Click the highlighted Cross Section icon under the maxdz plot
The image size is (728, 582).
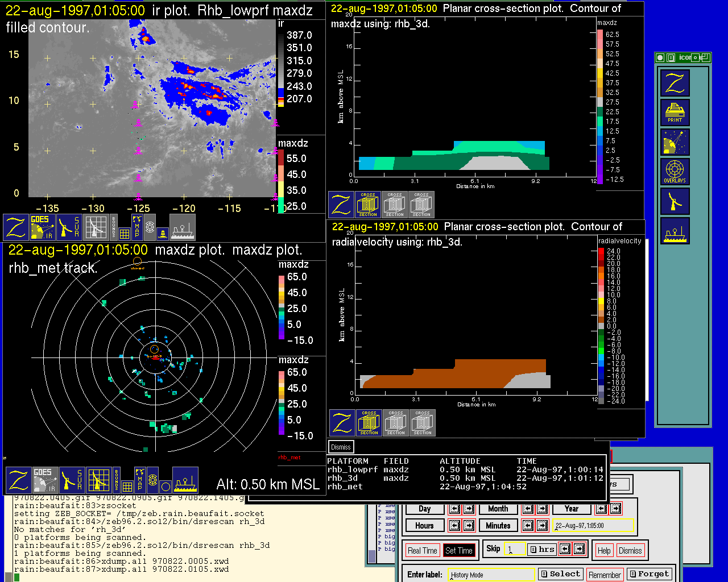[368, 205]
